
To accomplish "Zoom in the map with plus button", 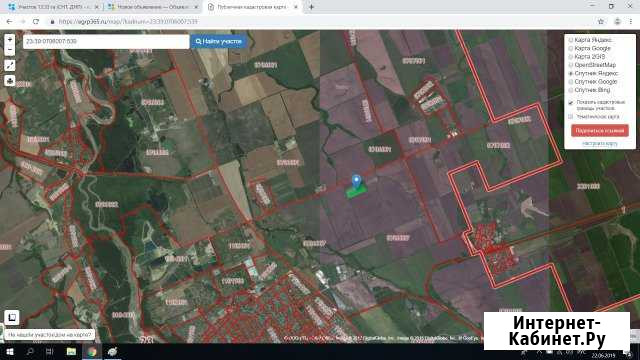I will point(10,40).
